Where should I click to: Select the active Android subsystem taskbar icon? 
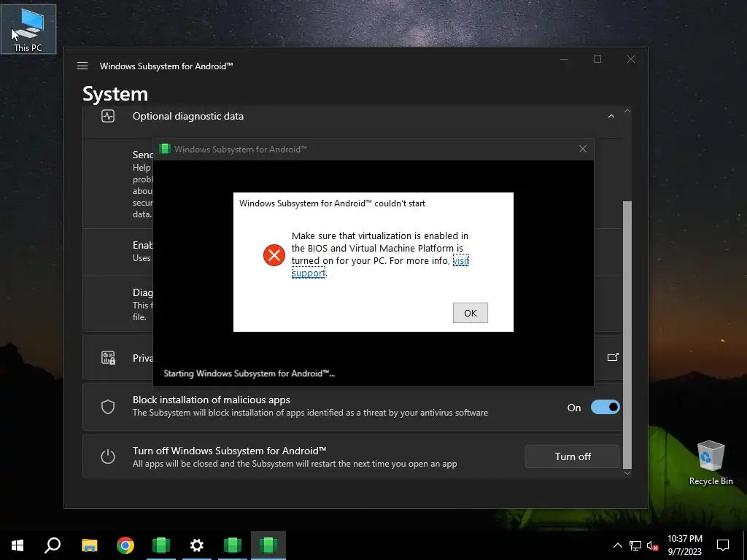[268, 545]
